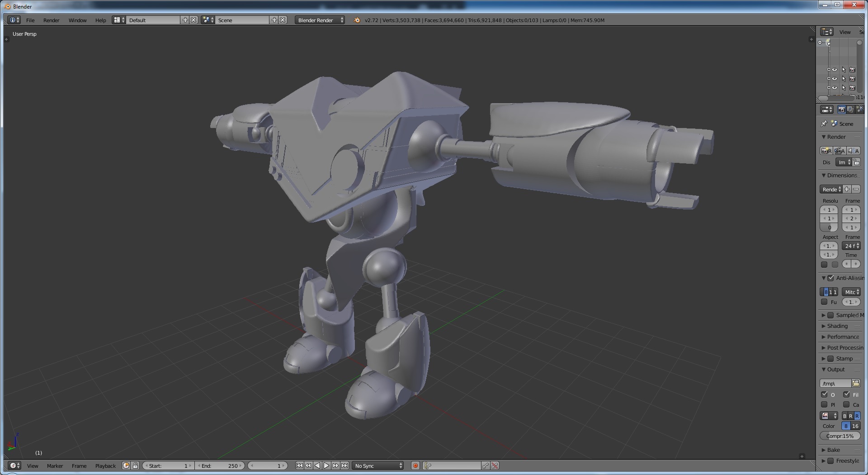
Task: Delete the current Scene
Action: click(x=283, y=20)
